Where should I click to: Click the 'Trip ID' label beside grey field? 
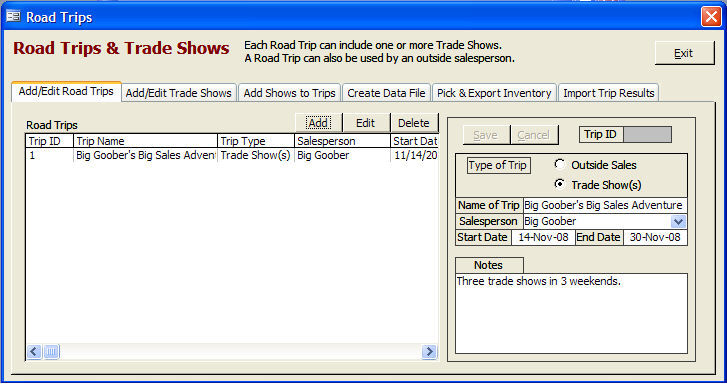[601, 135]
